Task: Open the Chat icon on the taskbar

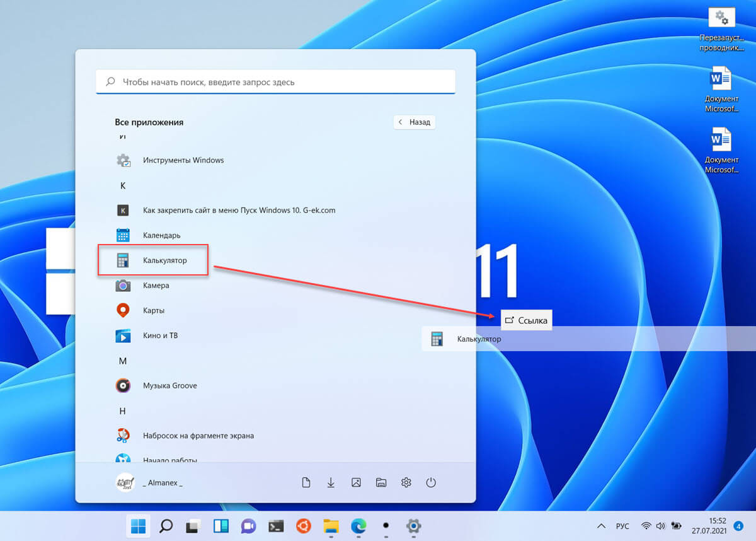Action: coord(248,526)
